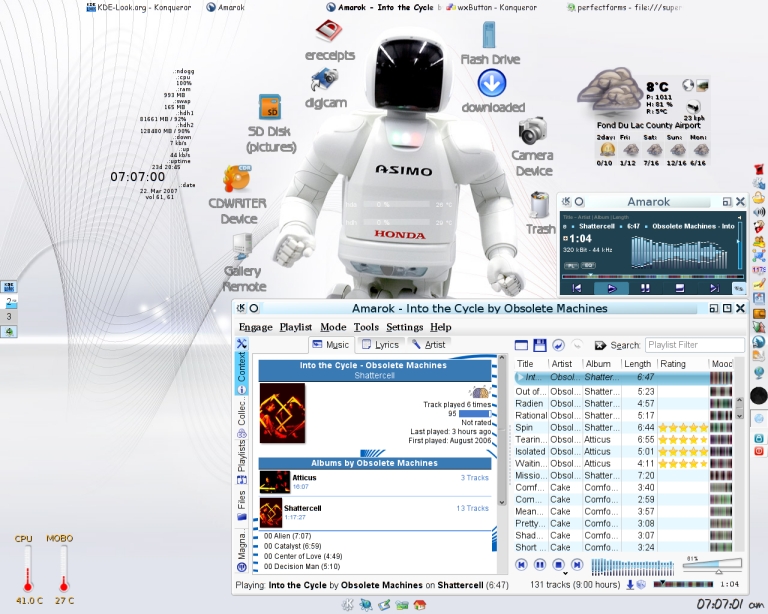Screen dimensions: 768x614
Task: Click Play in the Amarok mini player
Action: coord(611,288)
